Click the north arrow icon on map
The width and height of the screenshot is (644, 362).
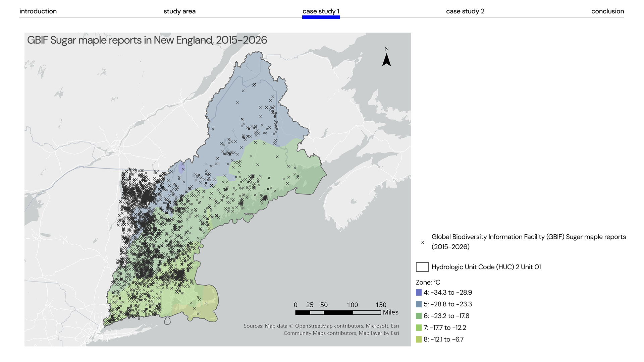[386, 59]
